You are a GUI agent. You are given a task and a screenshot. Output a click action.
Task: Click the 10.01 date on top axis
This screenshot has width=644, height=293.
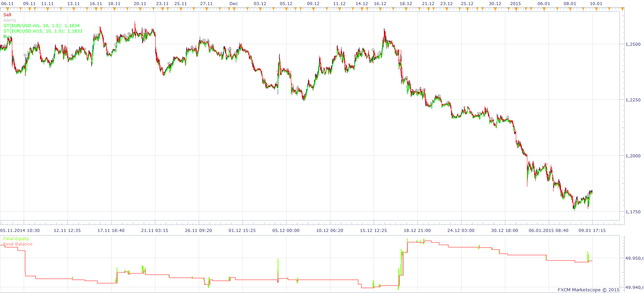pos(596,4)
